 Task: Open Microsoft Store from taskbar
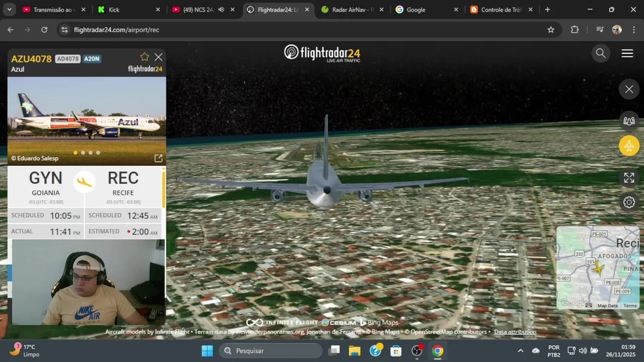point(396,350)
